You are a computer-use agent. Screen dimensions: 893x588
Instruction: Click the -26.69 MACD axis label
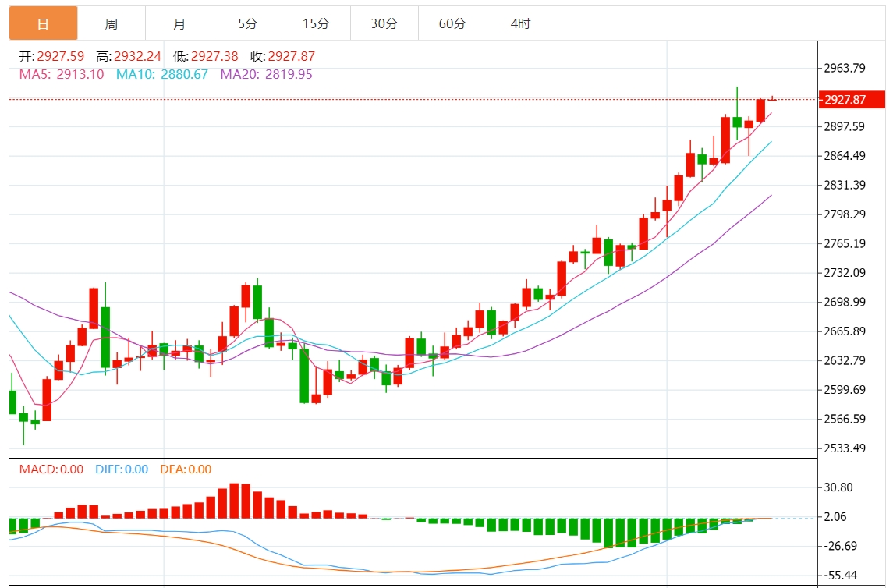pyautogui.click(x=841, y=547)
